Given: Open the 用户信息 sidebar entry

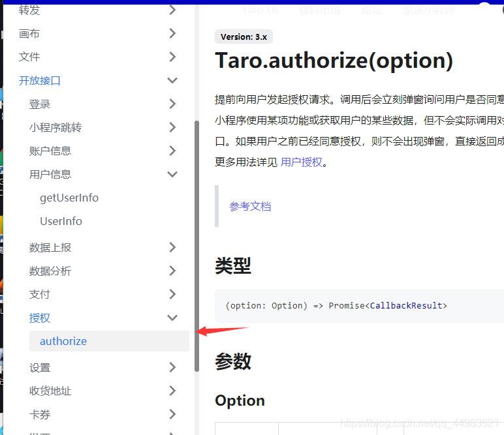Looking at the screenshot, I should [50, 174].
